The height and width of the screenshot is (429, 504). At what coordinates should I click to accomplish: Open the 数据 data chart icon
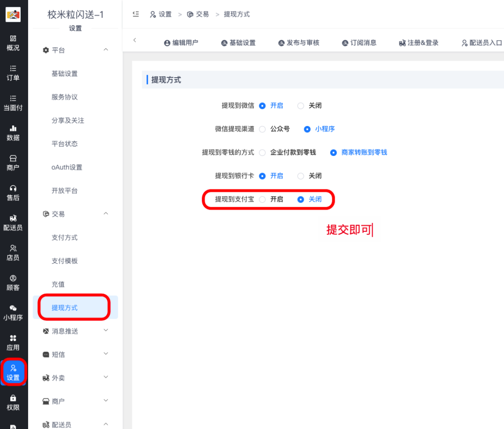click(x=13, y=128)
